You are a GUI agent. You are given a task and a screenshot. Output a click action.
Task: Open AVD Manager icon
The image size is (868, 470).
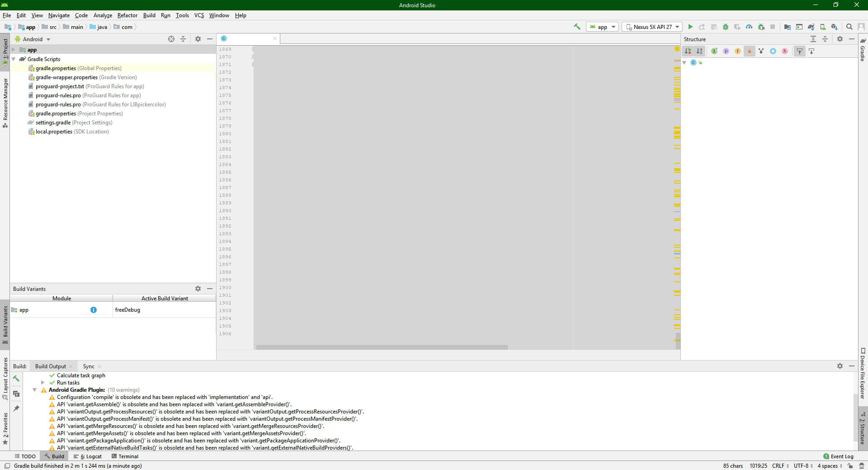click(x=823, y=27)
